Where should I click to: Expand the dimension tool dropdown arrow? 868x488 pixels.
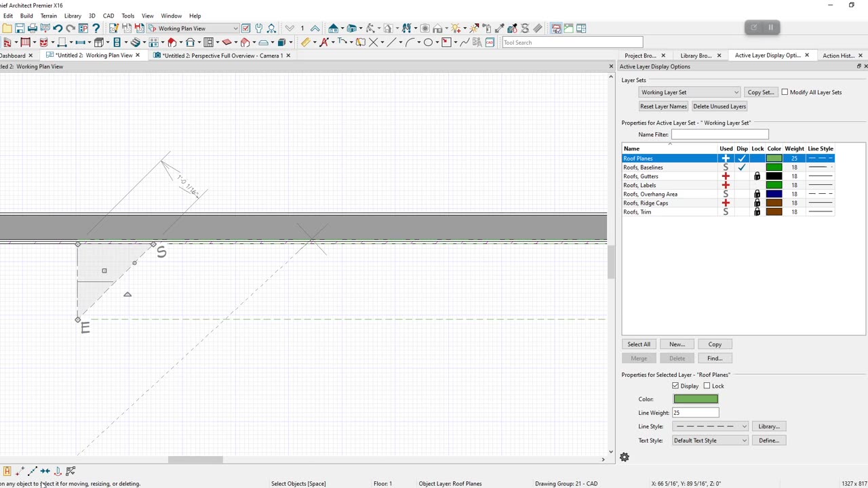tap(315, 42)
